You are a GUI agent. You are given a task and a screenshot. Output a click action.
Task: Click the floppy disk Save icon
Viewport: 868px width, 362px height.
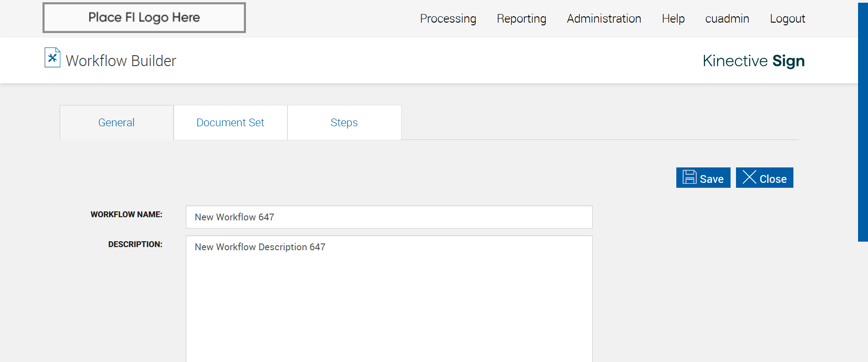click(689, 177)
